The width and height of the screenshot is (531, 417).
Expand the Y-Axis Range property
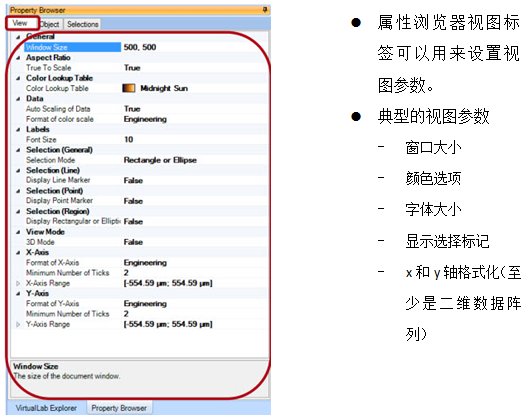18,324
